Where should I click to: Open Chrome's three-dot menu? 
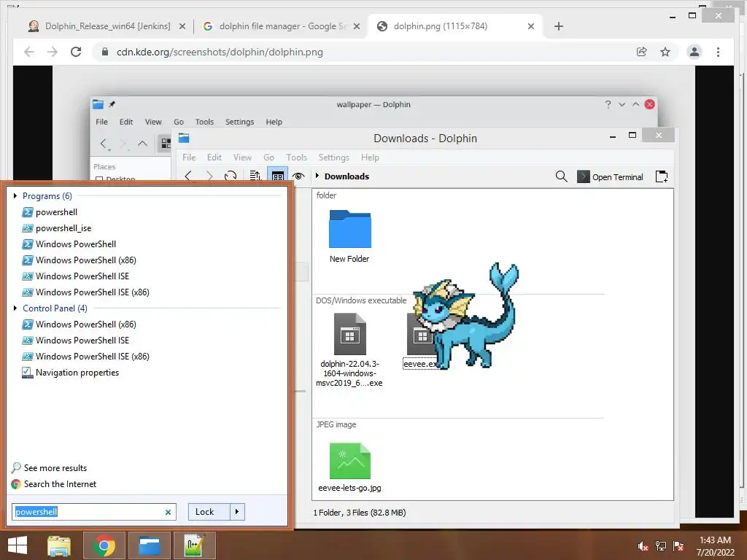[718, 52]
